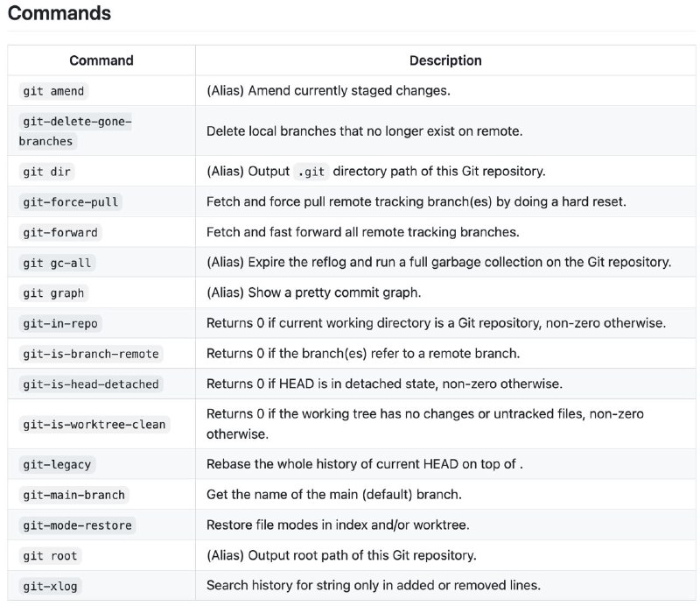Screen dimensions: 700x606
Task: Click the Command column header
Action: pyautogui.click(x=101, y=60)
